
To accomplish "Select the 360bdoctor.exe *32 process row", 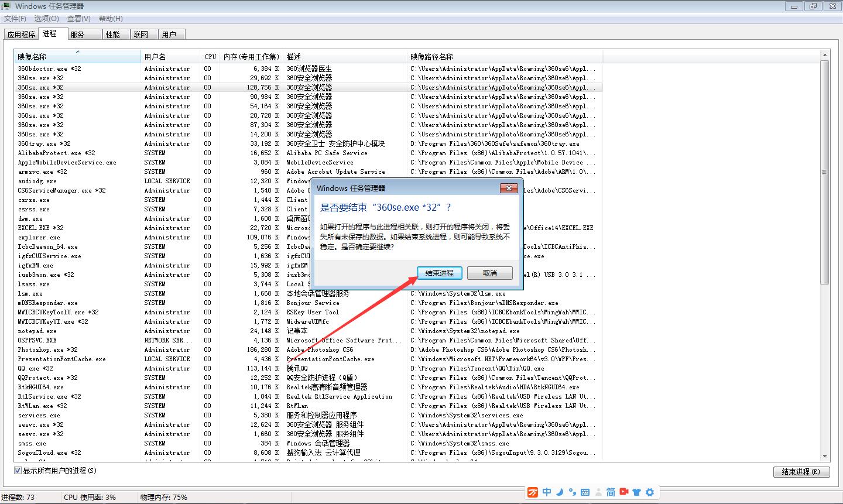I will [309, 68].
